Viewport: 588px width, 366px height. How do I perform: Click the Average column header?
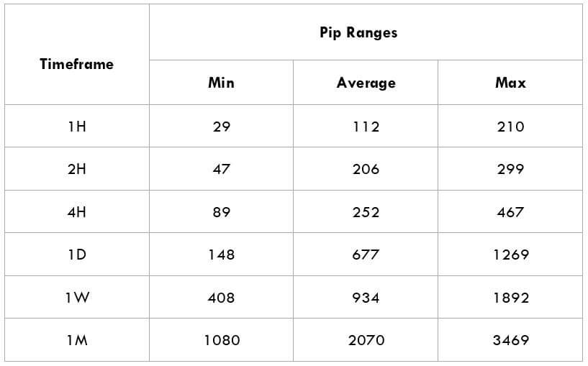[x=366, y=83]
